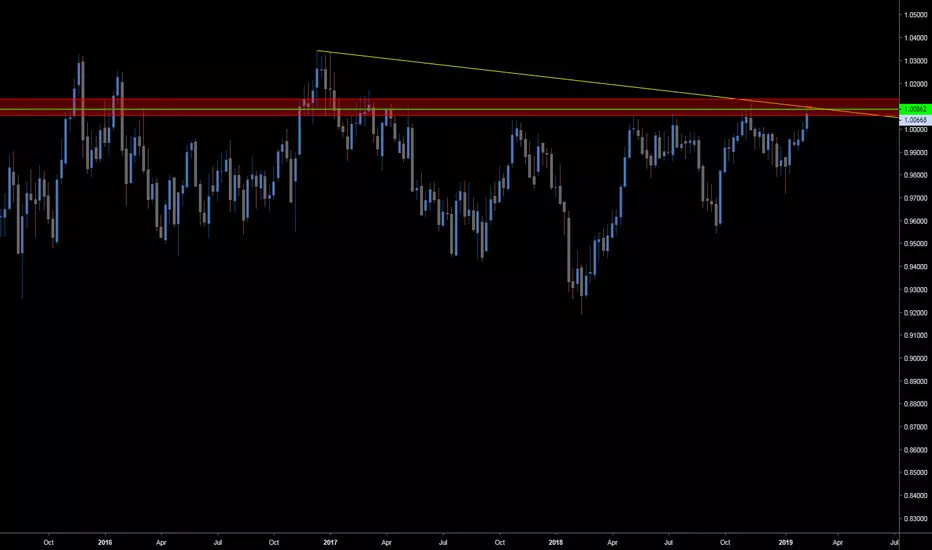Click the 2018 label on time axis
The image size is (932, 550).
click(556, 542)
